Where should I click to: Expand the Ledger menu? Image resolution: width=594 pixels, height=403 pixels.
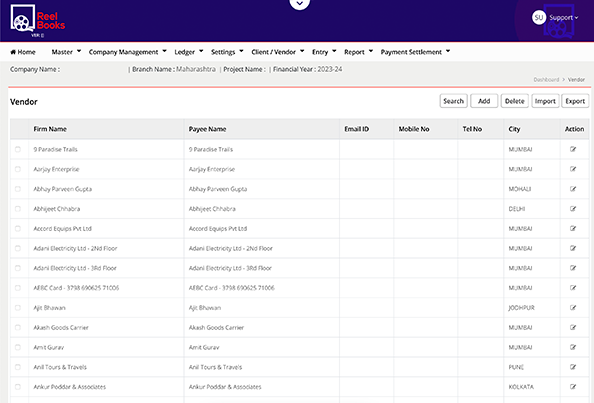pyautogui.click(x=188, y=52)
